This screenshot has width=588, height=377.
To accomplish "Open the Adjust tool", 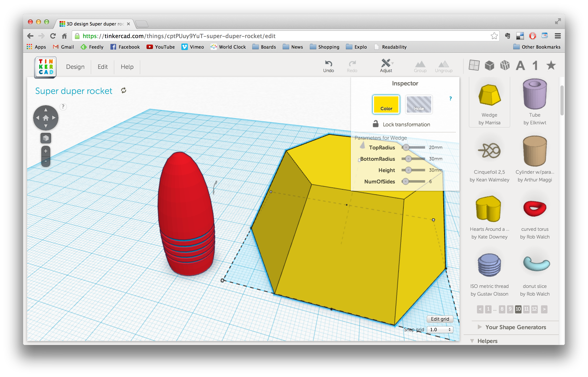I will pyautogui.click(x=386, y=66).
